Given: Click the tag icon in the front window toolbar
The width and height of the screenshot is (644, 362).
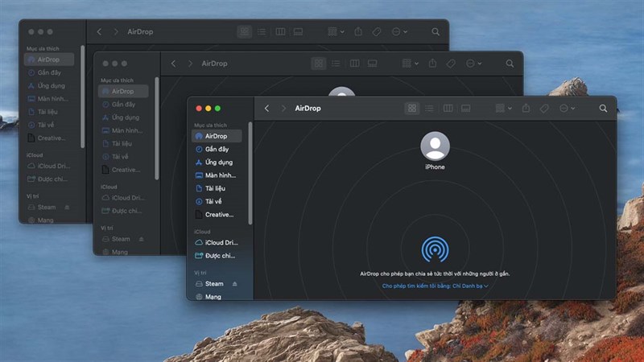Looking at the screenshot, I should 544,109.
